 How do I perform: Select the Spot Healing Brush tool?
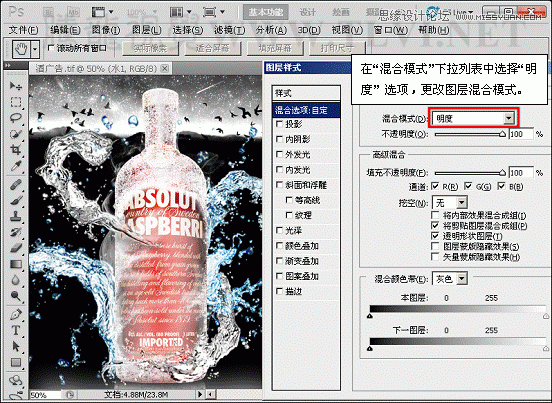(15, 184)
